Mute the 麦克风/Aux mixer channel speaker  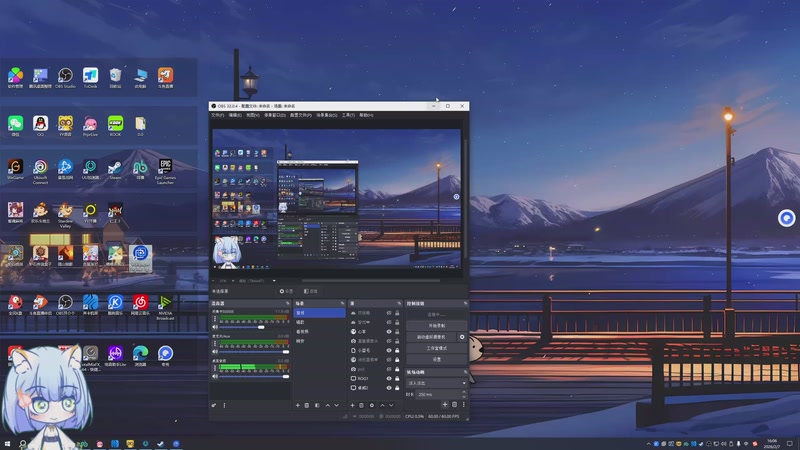click(x=215, y=352)
